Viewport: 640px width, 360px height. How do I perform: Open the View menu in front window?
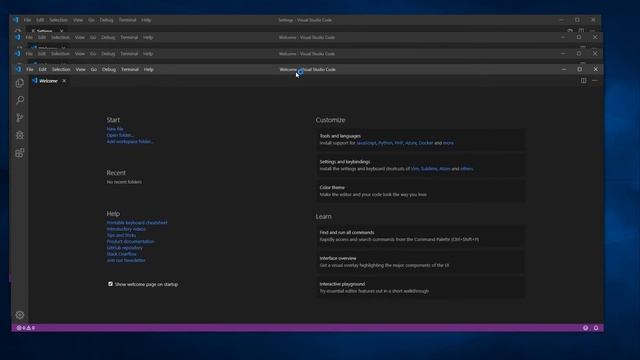[x=80, y=69]
